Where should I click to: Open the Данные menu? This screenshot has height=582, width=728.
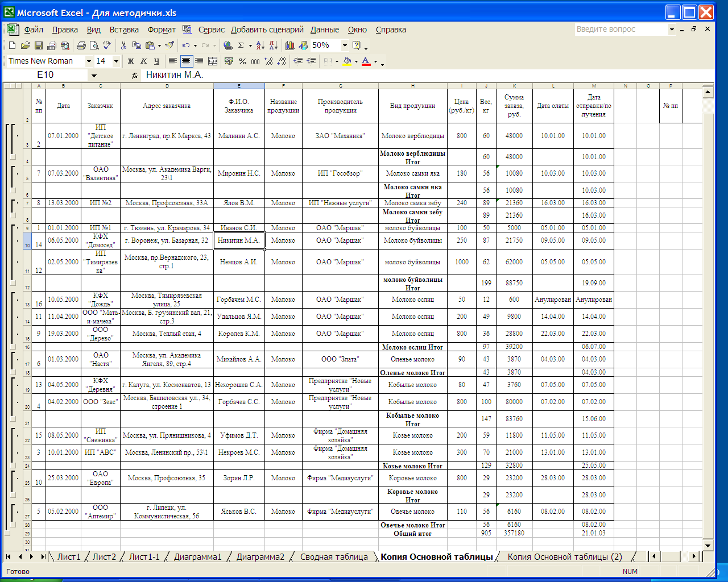click(325, 30)
